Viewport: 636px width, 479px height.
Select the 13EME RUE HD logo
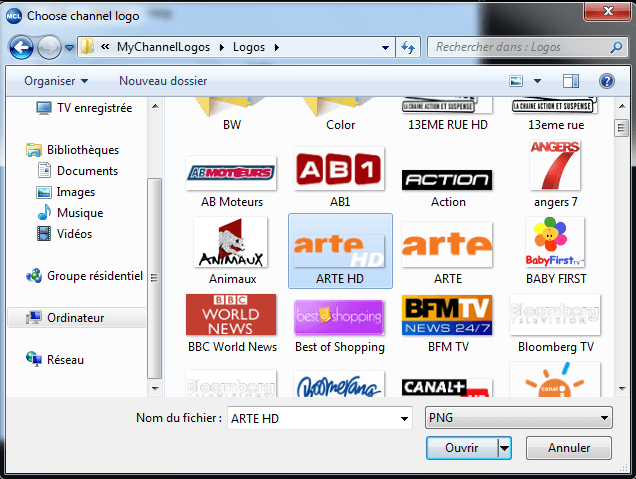click(x=448, y=114)
